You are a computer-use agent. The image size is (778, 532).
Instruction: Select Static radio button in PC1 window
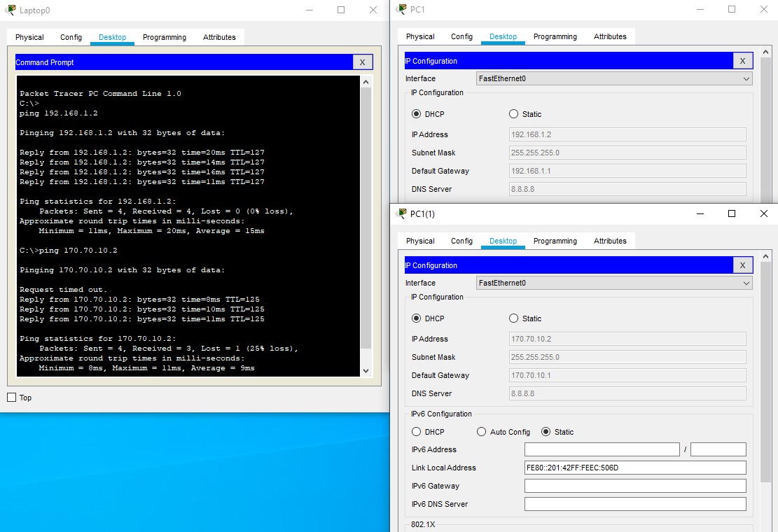513,114
